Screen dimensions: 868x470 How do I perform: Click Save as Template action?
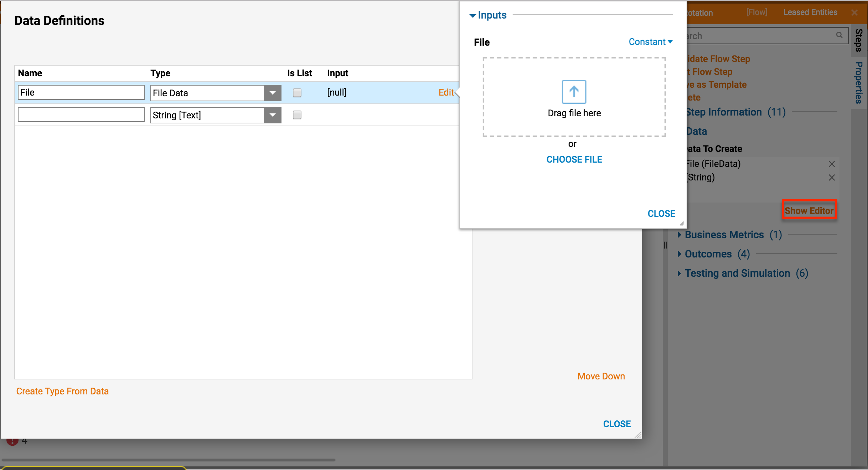coord(717,85)
